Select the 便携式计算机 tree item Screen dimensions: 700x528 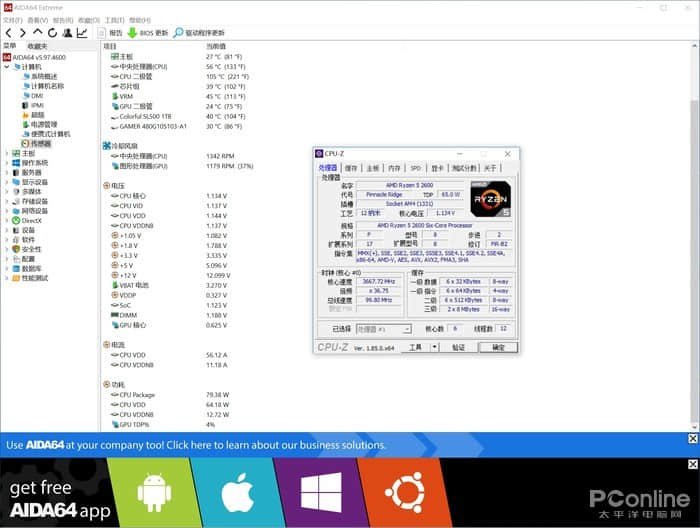[50, 134]
